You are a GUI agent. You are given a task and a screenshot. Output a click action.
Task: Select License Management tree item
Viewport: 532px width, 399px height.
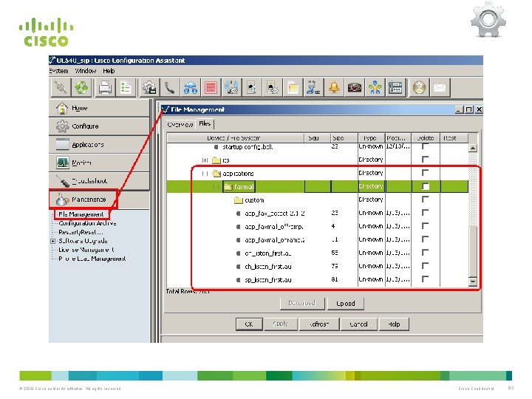(86, 250)
